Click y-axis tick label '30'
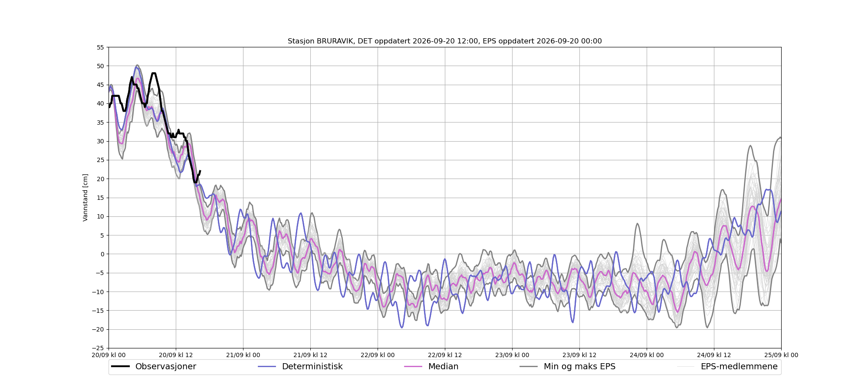 coord(100,141)
